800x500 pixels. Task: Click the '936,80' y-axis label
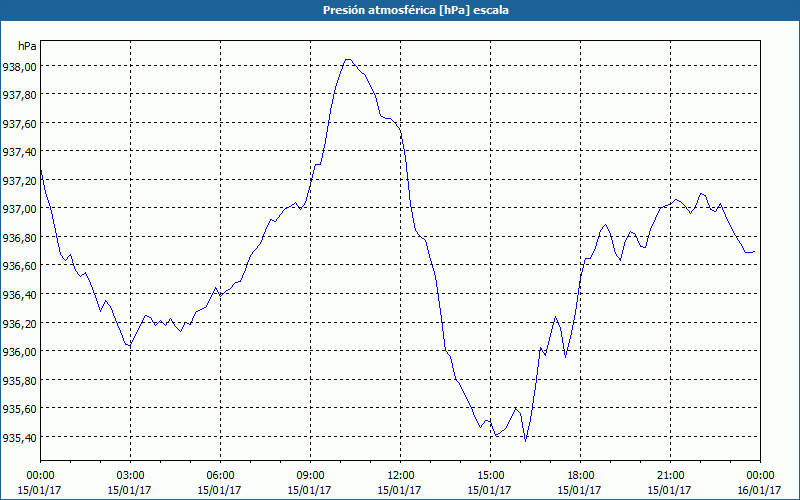pyautogui.click(x=18, y=237)
